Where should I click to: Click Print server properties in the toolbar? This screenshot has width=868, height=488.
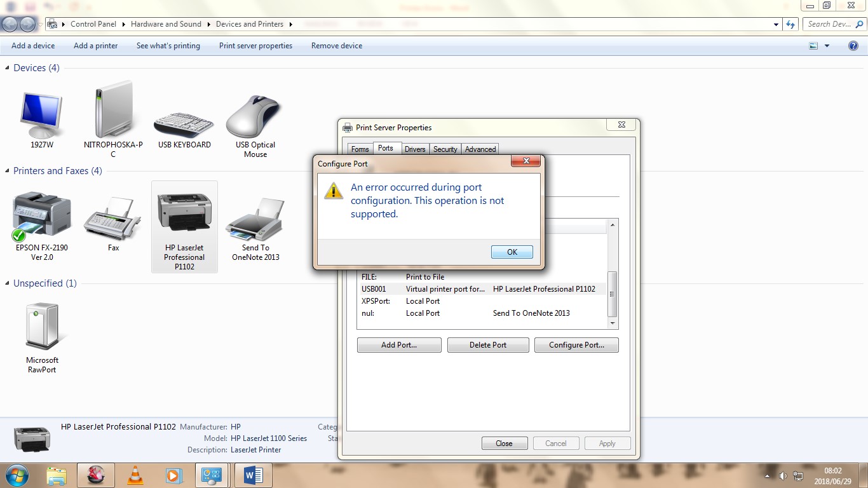[256, 46]
